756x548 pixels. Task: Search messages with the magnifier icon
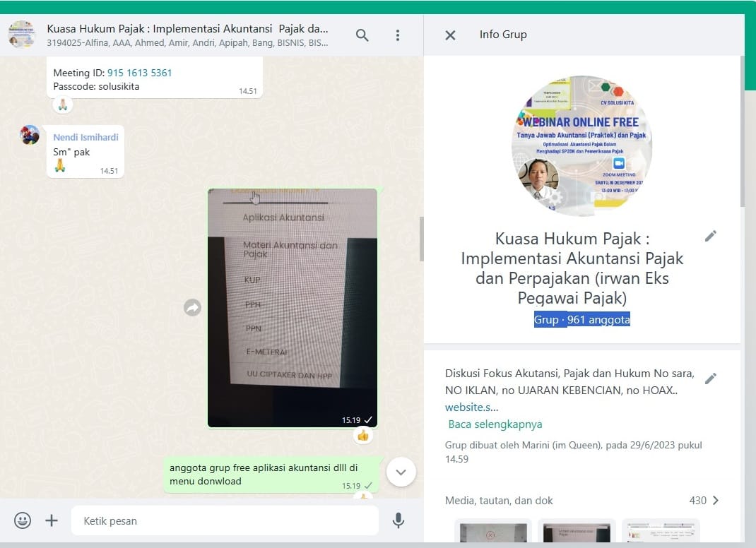click(362, 35)
